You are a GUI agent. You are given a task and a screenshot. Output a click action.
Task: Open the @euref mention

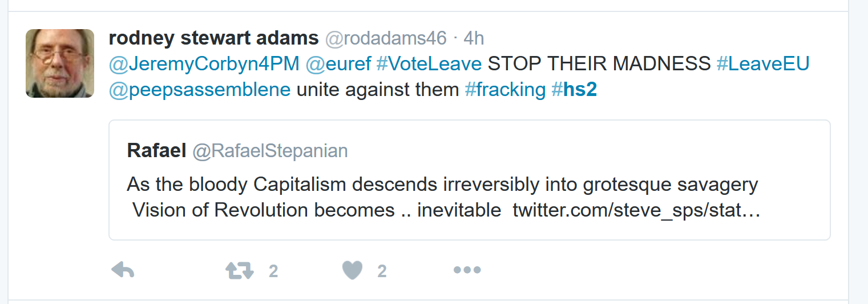(338, 64)
